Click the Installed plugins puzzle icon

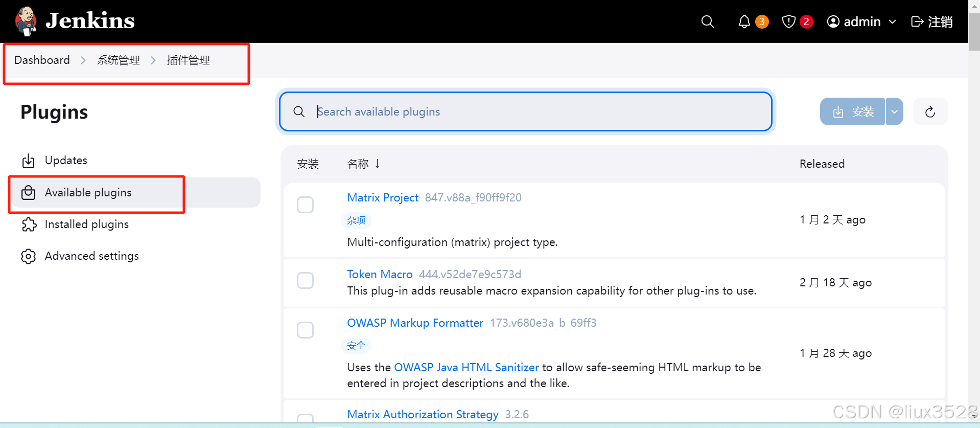click(29, 224)
